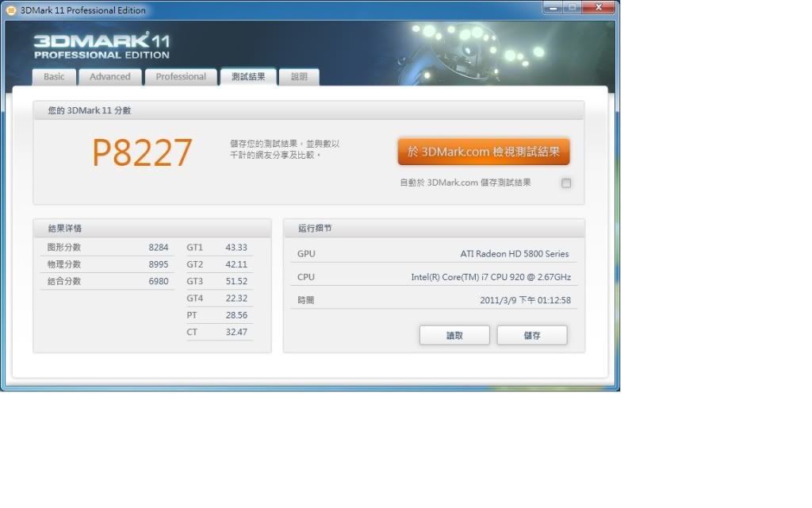The image size is (812, 508).
Task: Click the GPU name ATI Radeon HD 5800 Series
Action: tap(514, 254)
